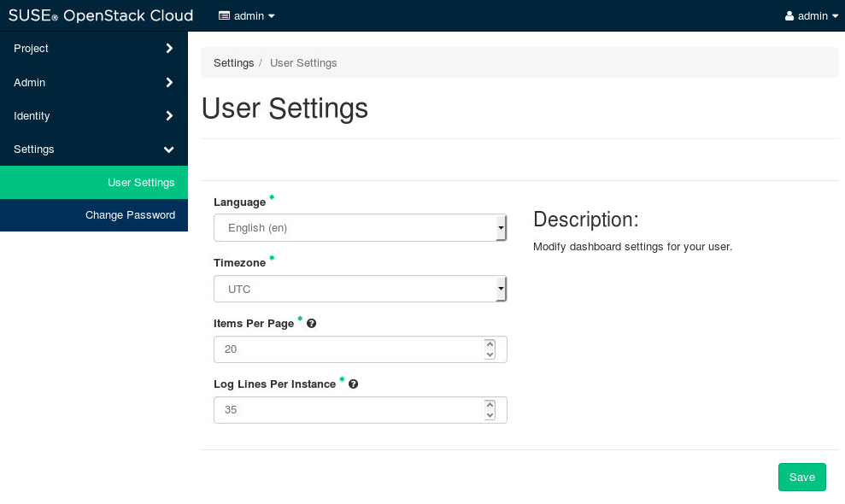Increase Log Lines Per Instance with up arrow

490,404
